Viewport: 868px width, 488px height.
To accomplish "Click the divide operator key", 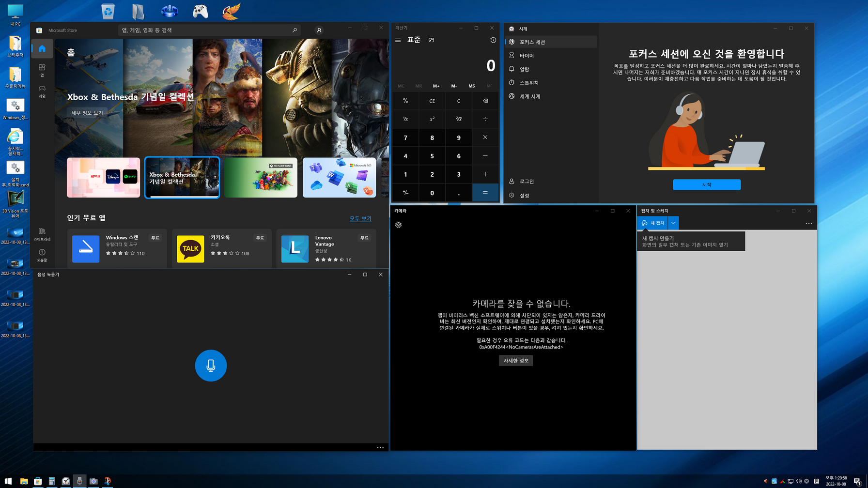I will point(485,119).
